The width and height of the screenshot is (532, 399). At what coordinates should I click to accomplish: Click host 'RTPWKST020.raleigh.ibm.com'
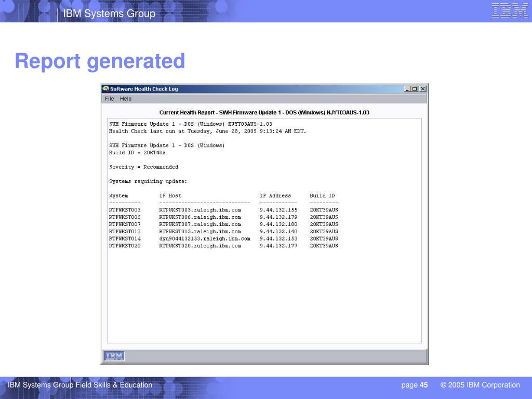click(200, 246)
